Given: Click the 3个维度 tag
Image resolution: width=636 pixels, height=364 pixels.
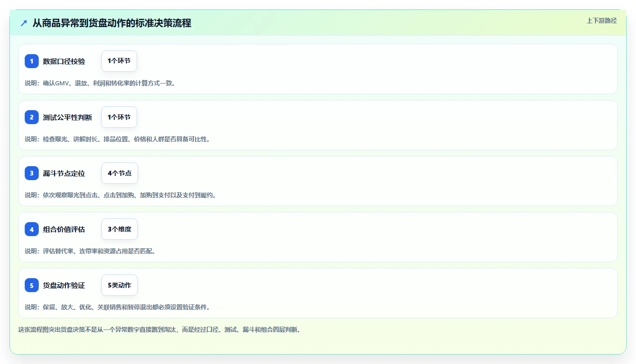Looking at the screenshot, I should click(119, 229).
